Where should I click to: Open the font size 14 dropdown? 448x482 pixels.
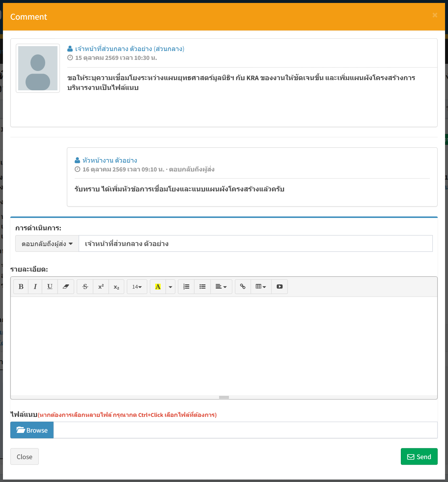coord(137,287)
